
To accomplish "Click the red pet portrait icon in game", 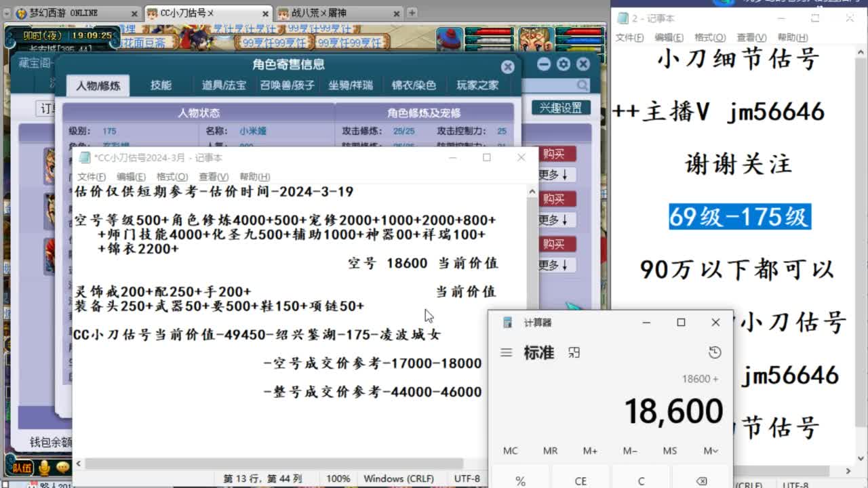I will [450, 39].
